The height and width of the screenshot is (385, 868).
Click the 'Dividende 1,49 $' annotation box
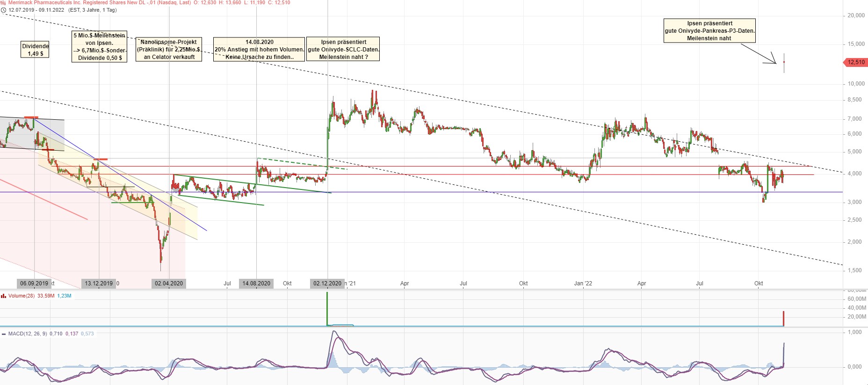coord(36,50)
